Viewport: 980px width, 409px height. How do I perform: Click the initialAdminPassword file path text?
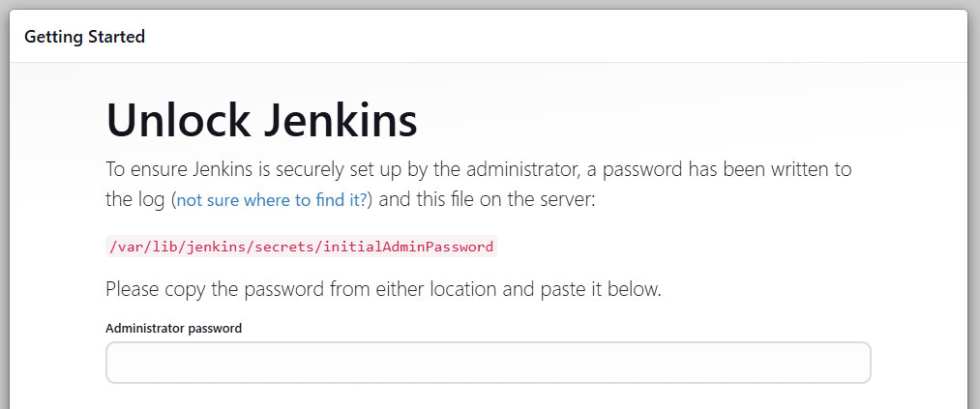point(300,247)
